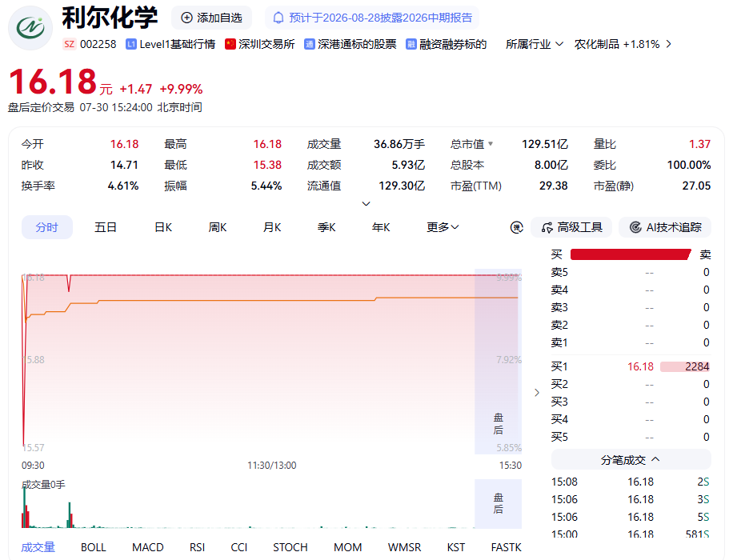Image resolution: width=737 pixels, height=560 pixels.
Task: Select the 成交量 indicator tab
Action: point(38,547)
